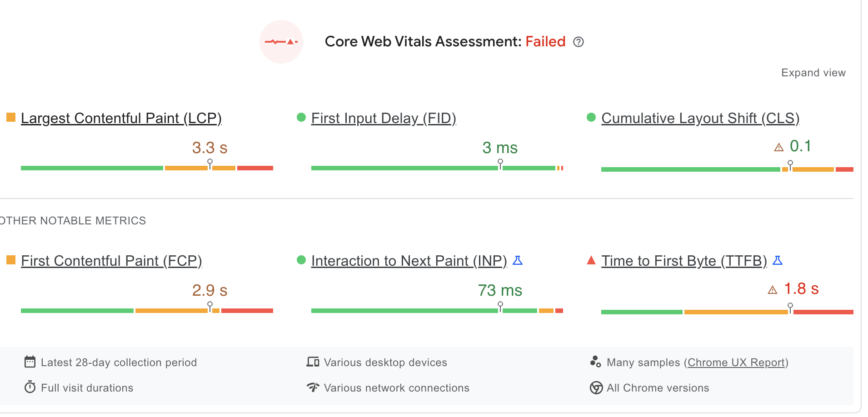Click the experimental flask icon beside INP
Viewport: 868px width, 417px height.
[518, 260]
